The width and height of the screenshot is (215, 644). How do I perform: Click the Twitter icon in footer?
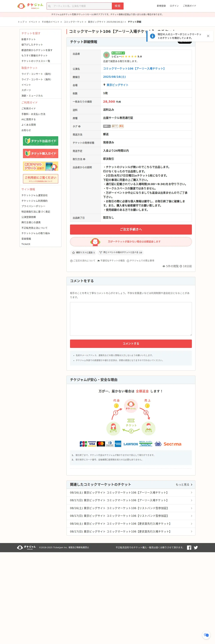pos(196,548)
